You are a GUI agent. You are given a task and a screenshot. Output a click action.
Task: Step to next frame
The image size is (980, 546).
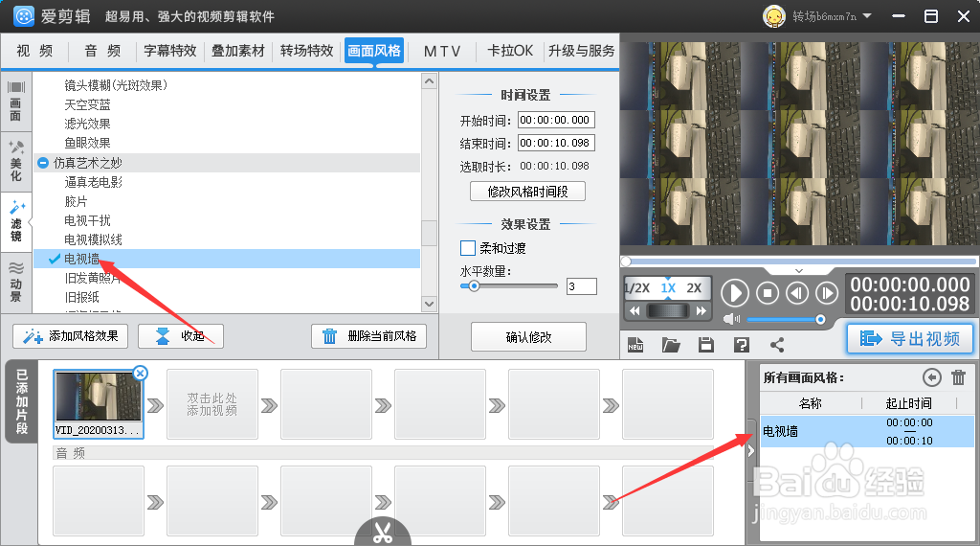tap(826, 293)
